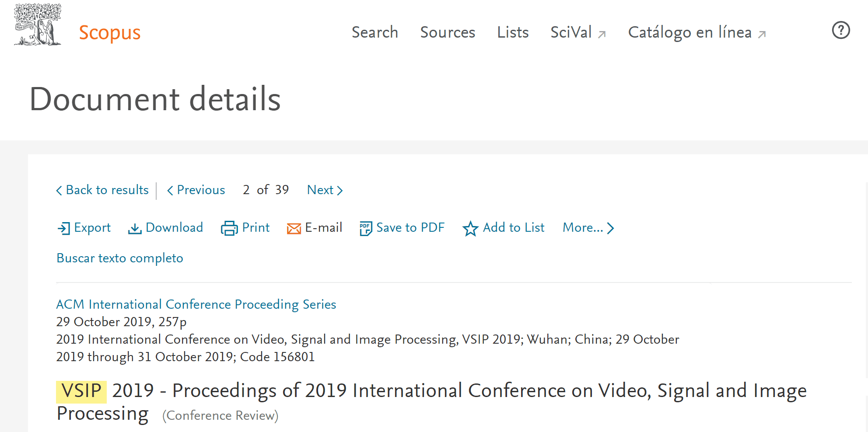Click Add to List
868x432 pixels.
[x=514, y=227]
